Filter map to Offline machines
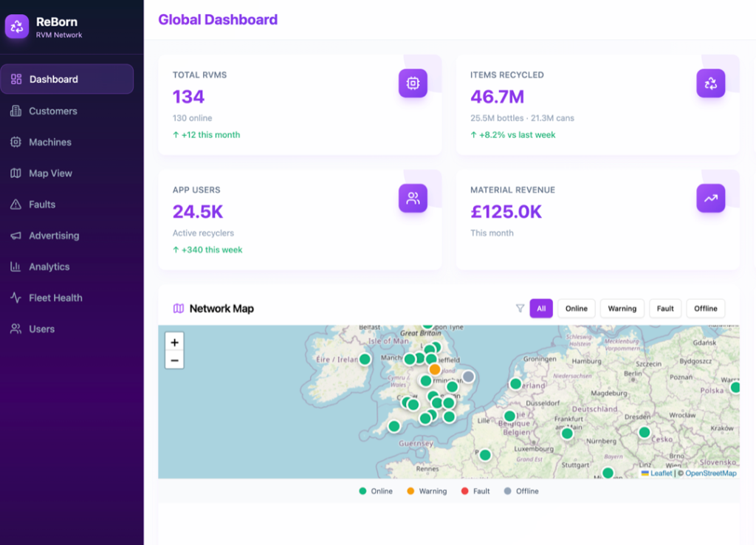This screenshot has width=756, height=545. (x=705, y=308)
